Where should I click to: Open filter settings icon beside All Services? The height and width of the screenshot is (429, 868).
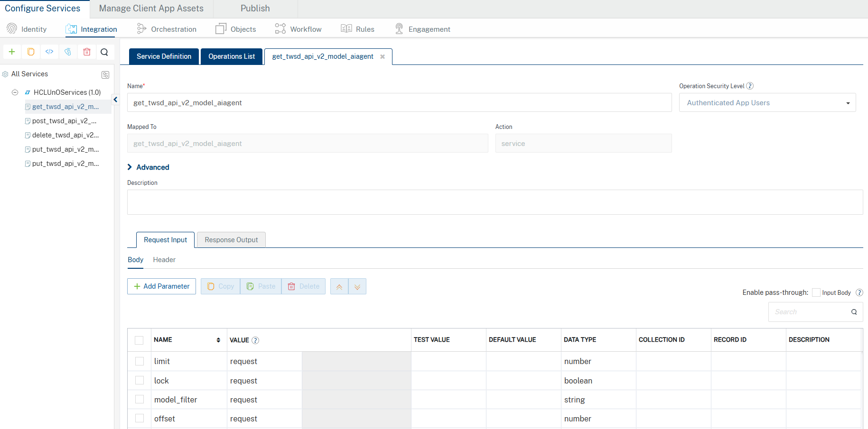click(x=105, y=75)
